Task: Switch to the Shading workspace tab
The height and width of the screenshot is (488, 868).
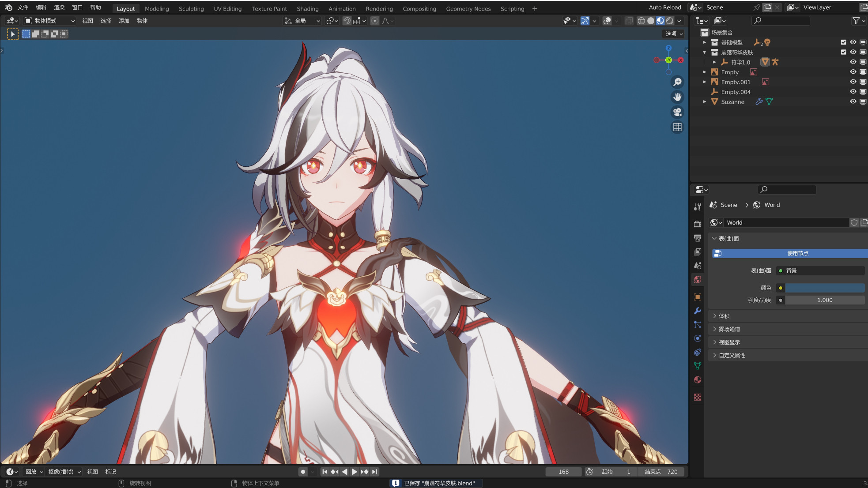Action: coord(307,8)
